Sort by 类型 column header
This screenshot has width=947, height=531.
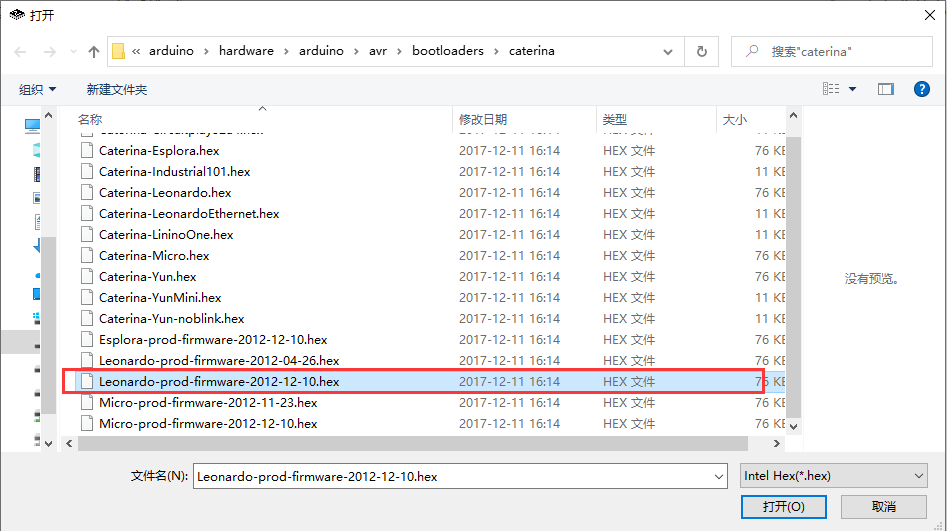[x=615, y=120]
